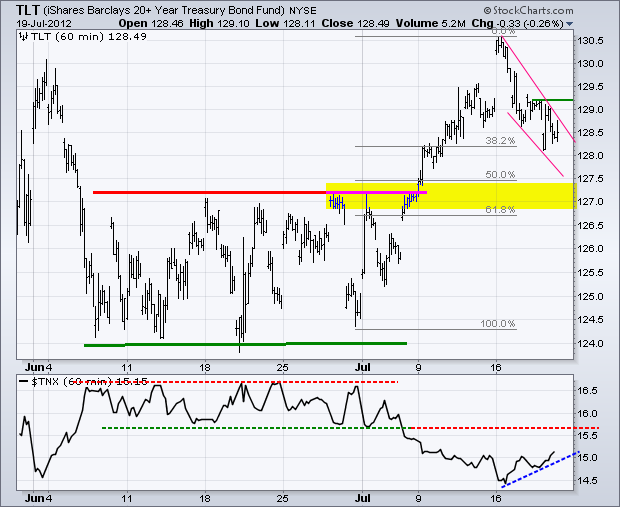Screen dimensions: 620x507
Task: Click the Volume 5.2M value
Action: pyautogui.click(x=431, y=23)
